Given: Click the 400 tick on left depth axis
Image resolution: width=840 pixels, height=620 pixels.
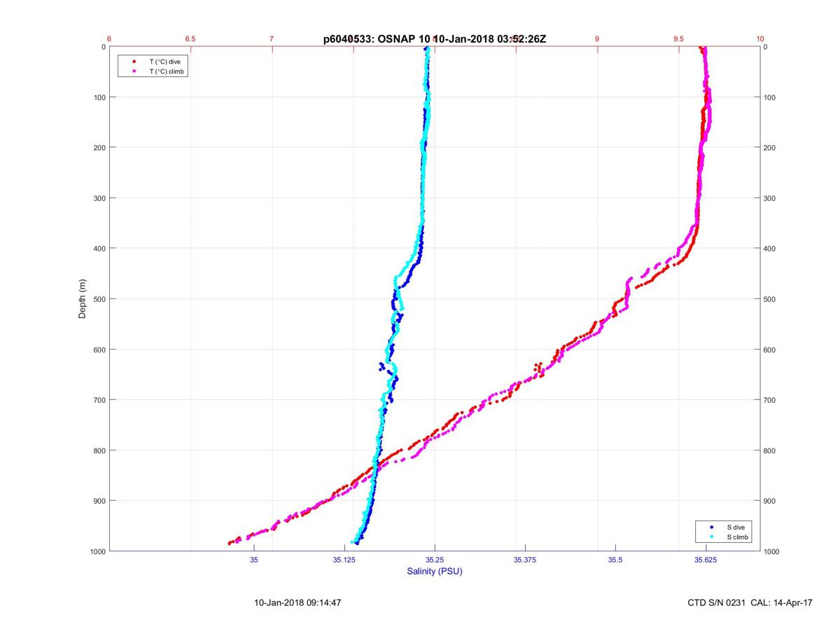Looking at the screenshot, I should (x=99, y=249).
